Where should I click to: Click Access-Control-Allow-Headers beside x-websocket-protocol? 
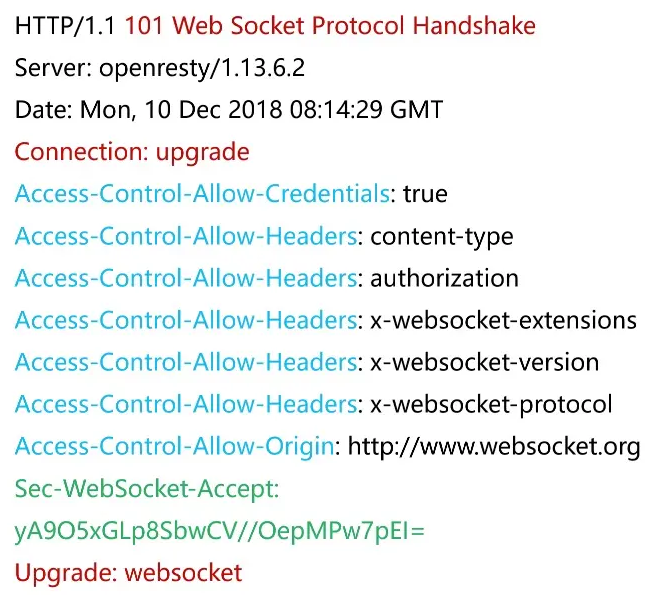[186, 404]
